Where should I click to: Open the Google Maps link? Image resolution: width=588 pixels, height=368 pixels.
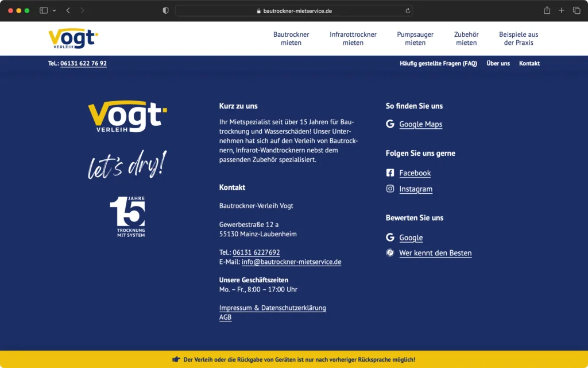pos(421,124)
